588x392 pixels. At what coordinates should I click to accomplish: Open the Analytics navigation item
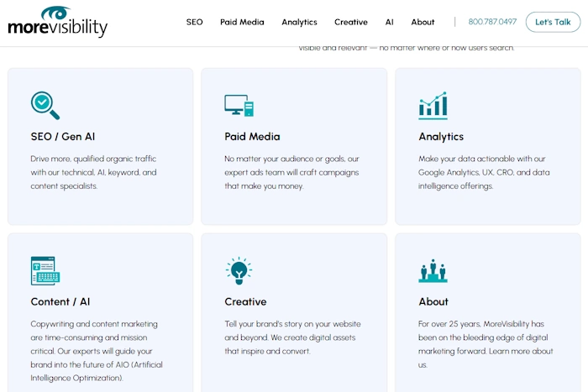coord(299,22)
